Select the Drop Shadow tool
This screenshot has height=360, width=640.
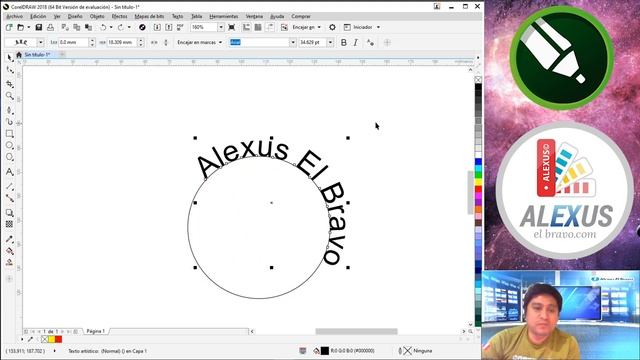10,213
